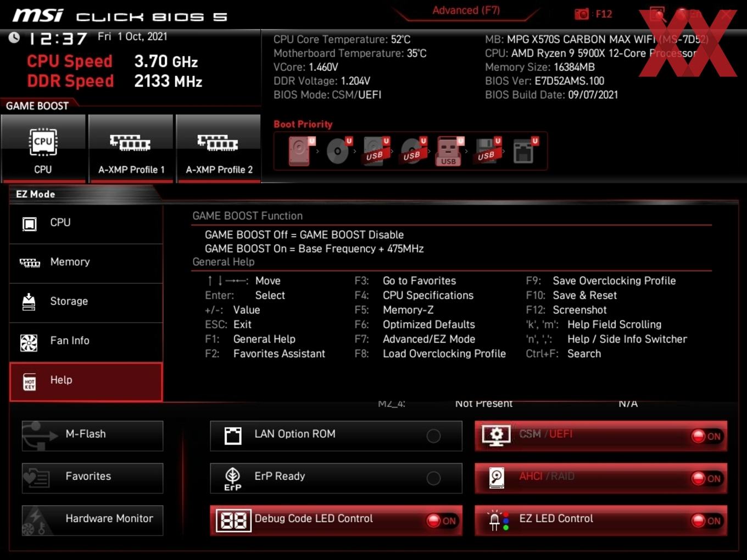Open the Storage section in sidebar

coord(86,303)
